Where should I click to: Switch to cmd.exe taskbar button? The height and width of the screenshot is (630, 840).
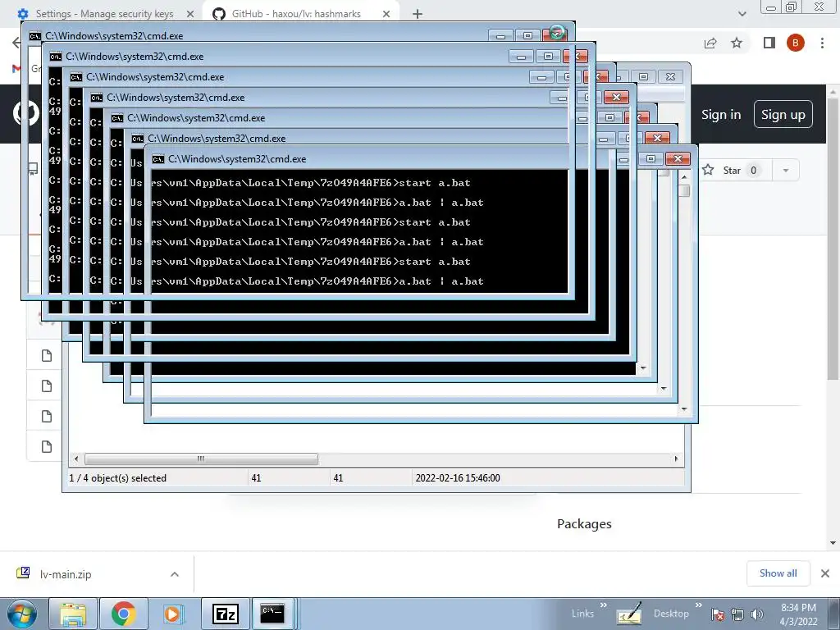pyautogui.click(x=272, y=614)
